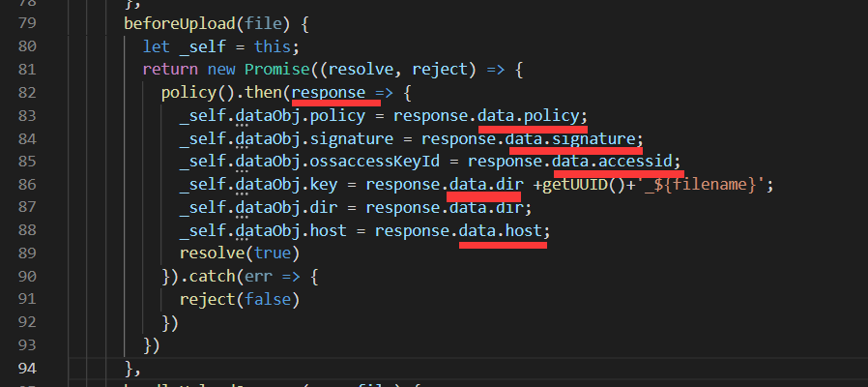
Task: Click line number 84 in the gutter
Action: tap(27, 138)
